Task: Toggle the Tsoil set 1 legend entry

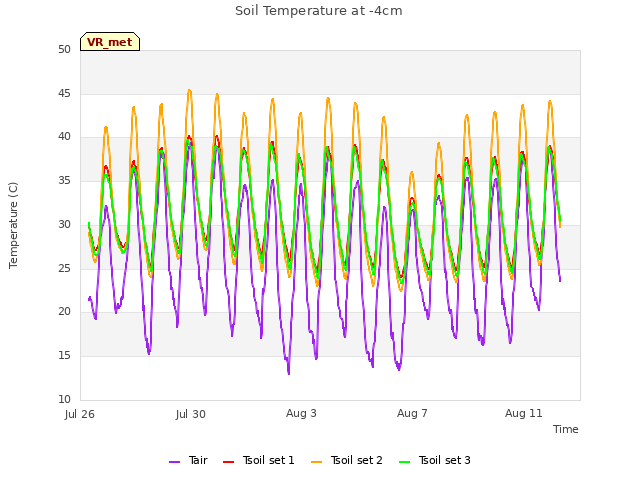Action: coord(259,460)
